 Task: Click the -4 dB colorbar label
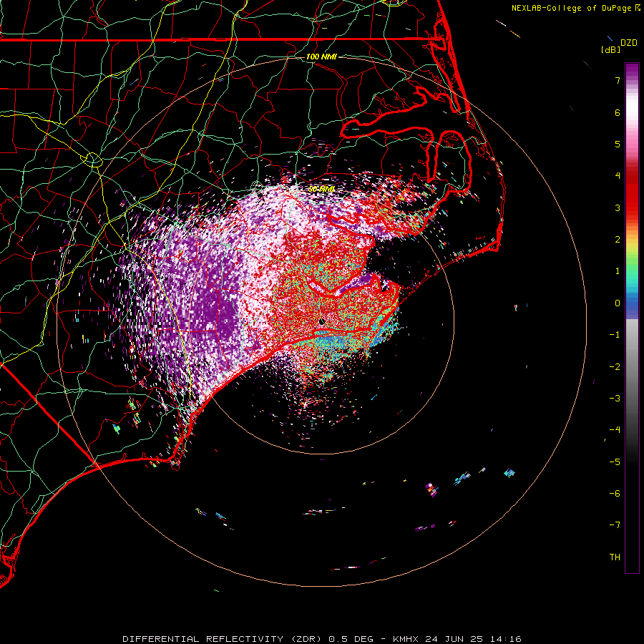615,430
